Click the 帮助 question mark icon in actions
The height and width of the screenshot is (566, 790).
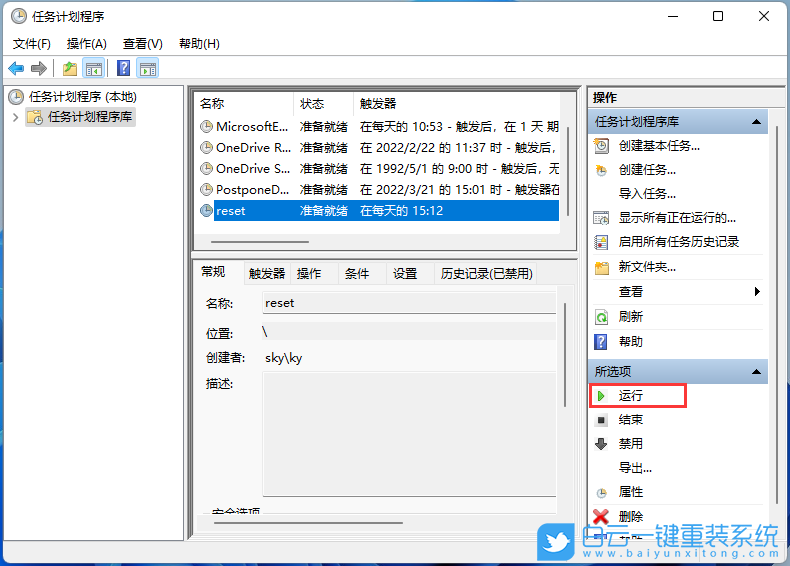[601, 342]
